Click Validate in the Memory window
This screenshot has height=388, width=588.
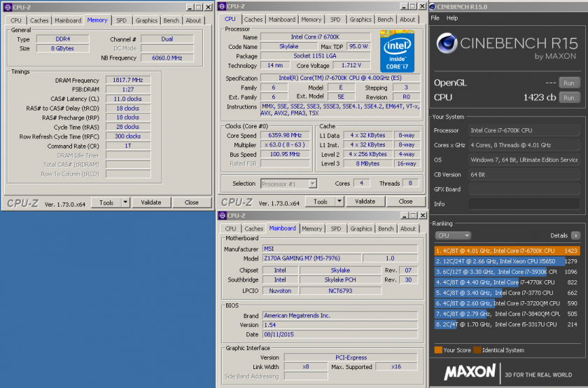(150, 202)
